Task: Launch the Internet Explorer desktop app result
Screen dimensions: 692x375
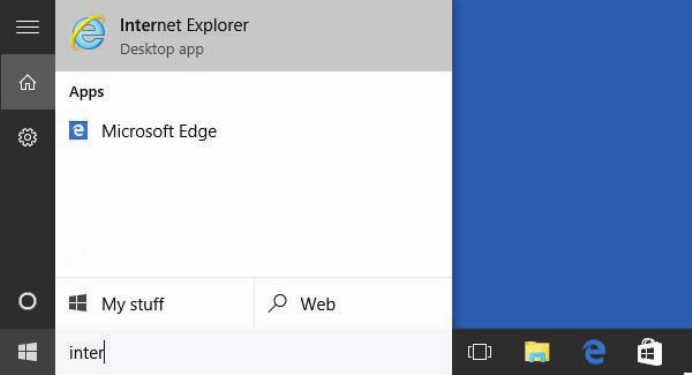Action: (x=253, y=35)
